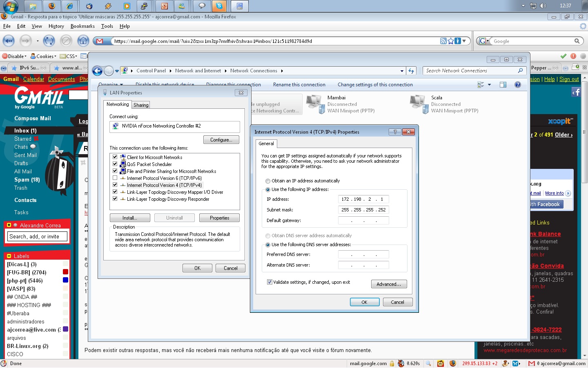Select Use the following IP address
This screenshot has height=368, width=588.
point(268,189)
